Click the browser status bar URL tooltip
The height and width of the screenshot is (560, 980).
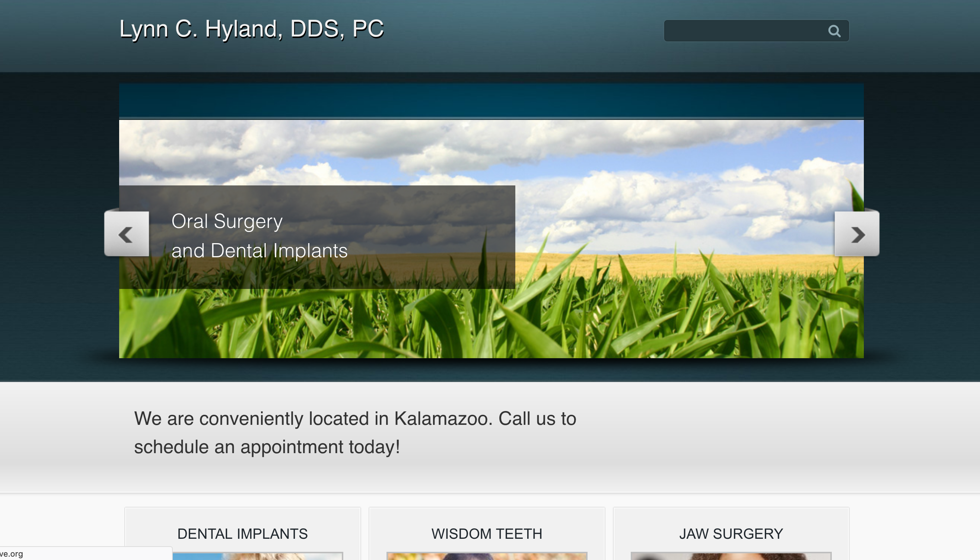click(x=86, y=553)
